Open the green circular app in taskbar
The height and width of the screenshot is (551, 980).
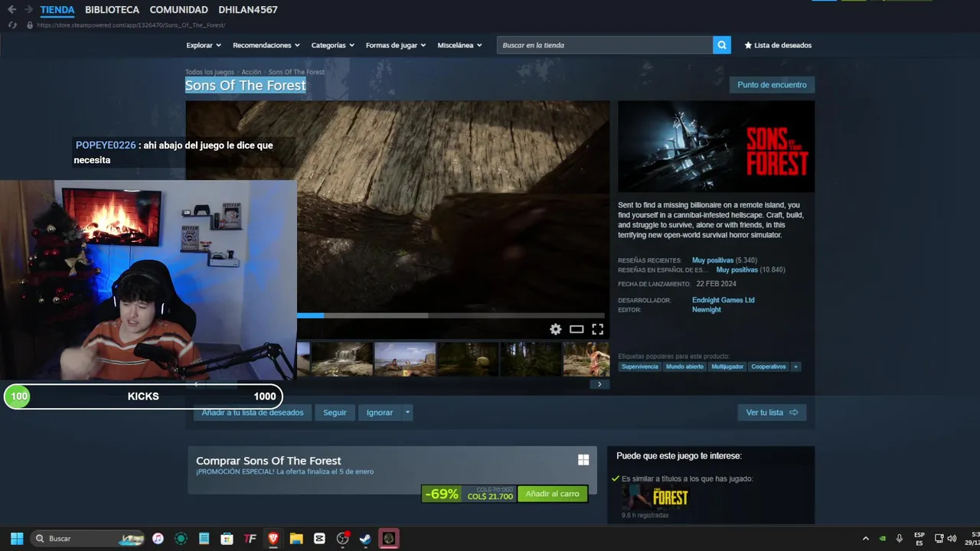(181, 539)
